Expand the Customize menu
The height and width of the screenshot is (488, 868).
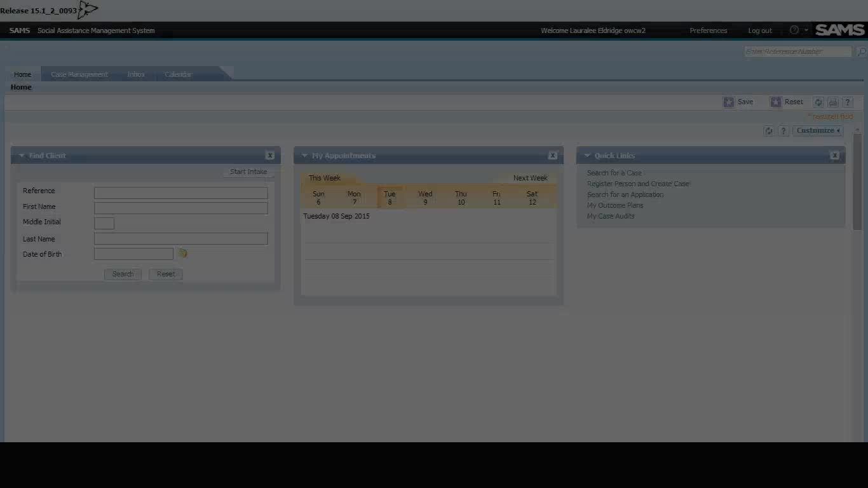818,131
